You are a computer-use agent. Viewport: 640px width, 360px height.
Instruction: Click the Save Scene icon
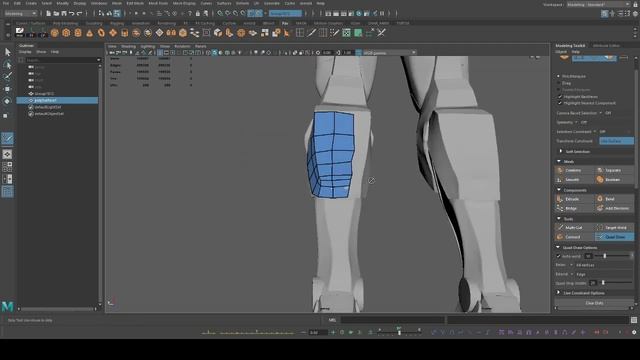click(64, 13)
